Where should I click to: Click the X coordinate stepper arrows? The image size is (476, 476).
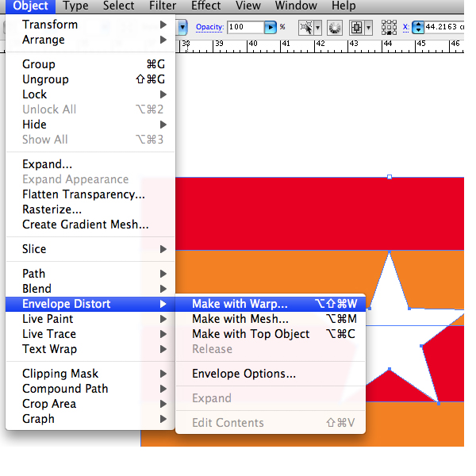[418, 27]
